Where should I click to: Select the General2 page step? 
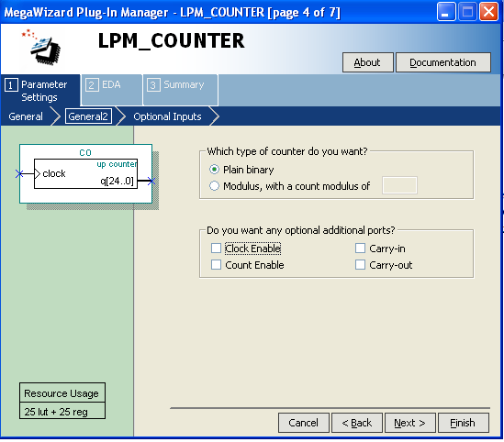tap(88, 116)
